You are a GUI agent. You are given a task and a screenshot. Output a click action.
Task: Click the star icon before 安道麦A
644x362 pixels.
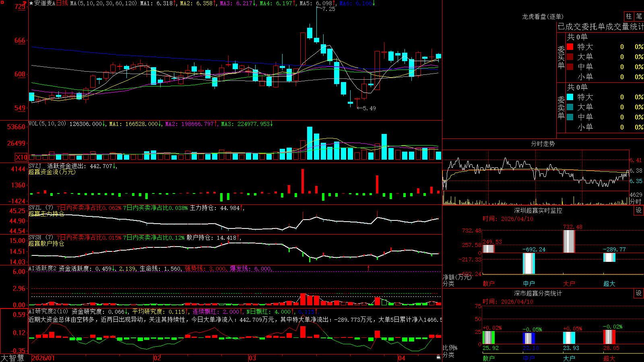(31, 3)
